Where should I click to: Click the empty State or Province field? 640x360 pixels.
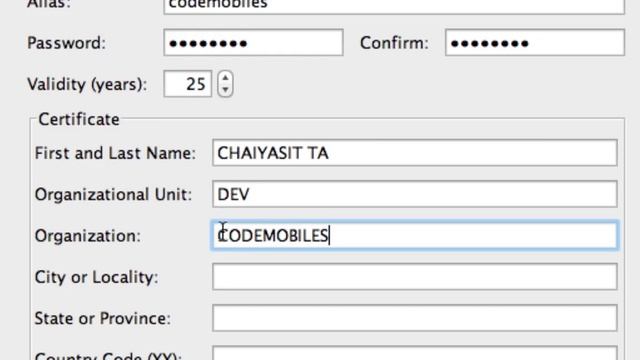pos(415,318)
